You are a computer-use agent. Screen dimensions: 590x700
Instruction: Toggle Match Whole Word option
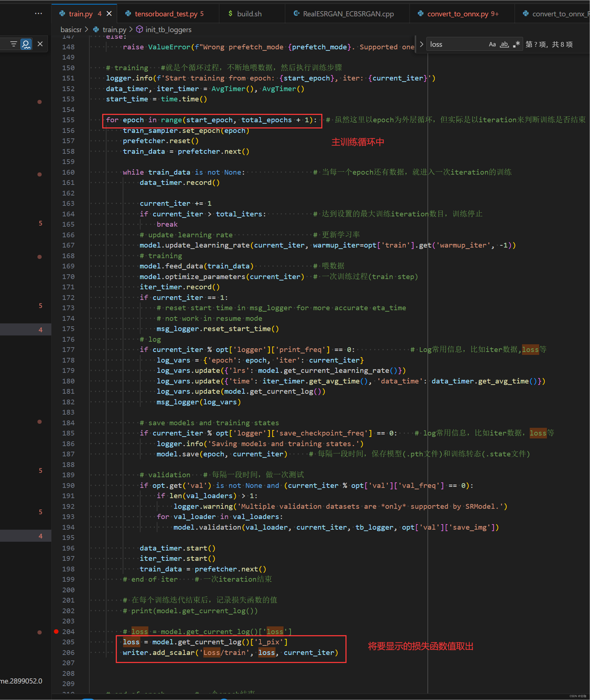(x=504, y=44)
